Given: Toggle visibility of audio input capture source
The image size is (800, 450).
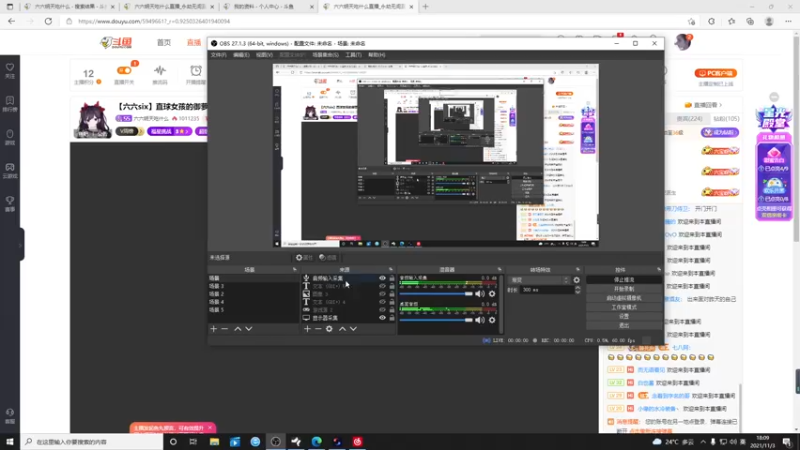Looking at the screenshot, I should click(x=382, y=278).
